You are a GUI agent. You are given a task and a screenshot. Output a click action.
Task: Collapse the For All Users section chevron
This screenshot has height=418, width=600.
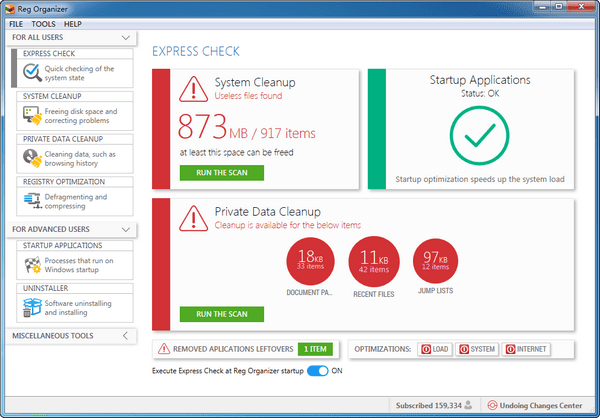click(x=126, y=38)
